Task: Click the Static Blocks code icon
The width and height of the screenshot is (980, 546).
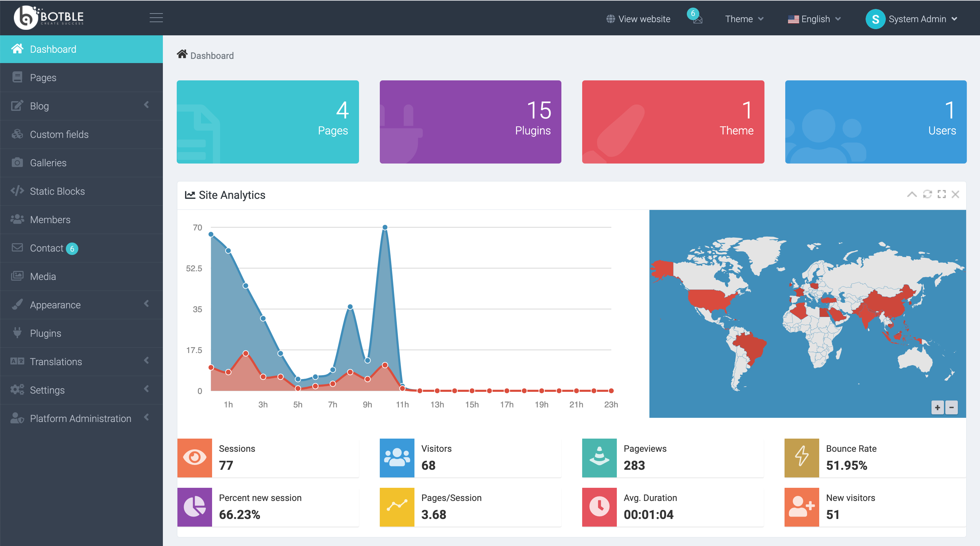Action: tap(17, 191)
